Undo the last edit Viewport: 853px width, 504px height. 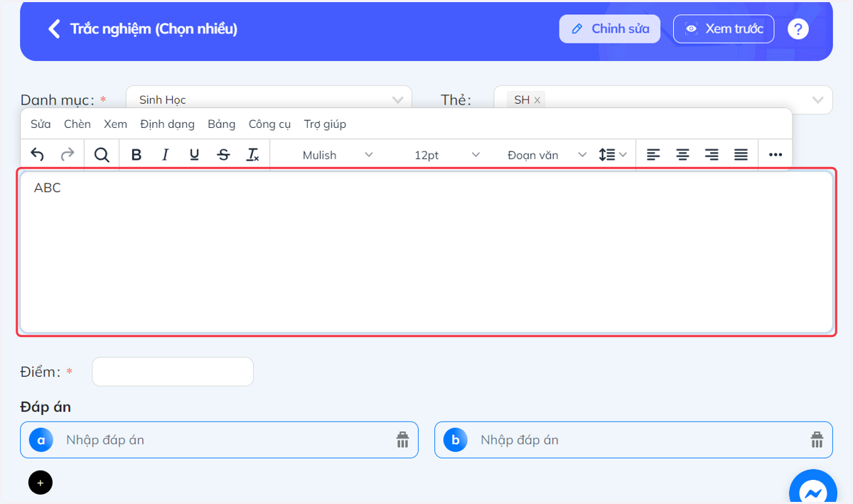37,155
